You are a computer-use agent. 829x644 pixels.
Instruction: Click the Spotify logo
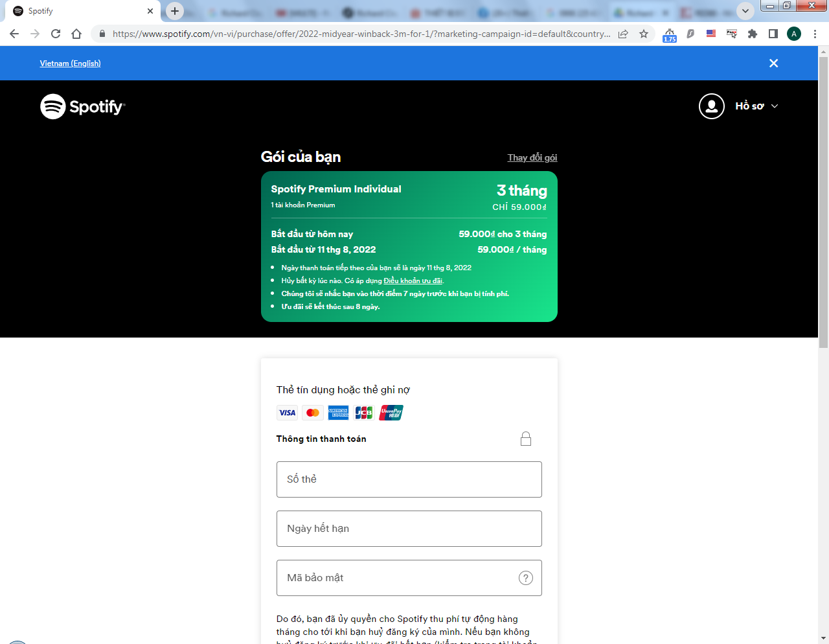[x=83, y=106]
